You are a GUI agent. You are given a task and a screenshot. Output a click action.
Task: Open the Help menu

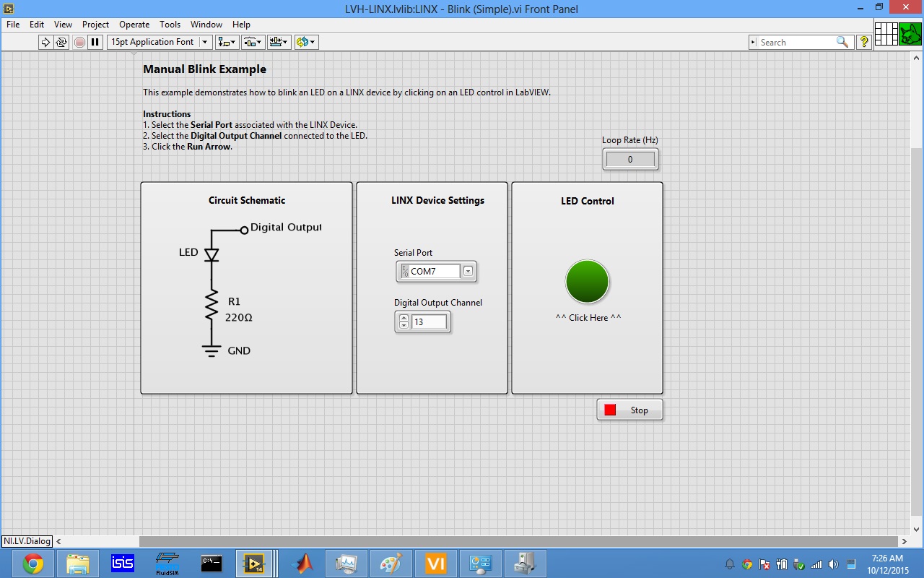pyautogui.click(x=241, y=24)
